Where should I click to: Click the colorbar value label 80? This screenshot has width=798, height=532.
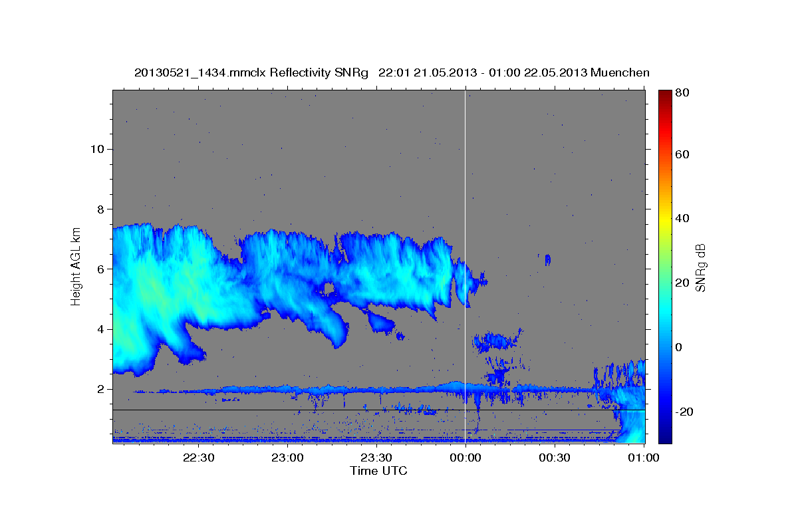(682, 93)
